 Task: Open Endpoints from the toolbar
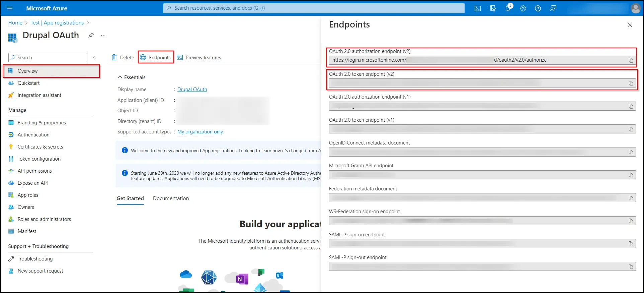point(156,58)
